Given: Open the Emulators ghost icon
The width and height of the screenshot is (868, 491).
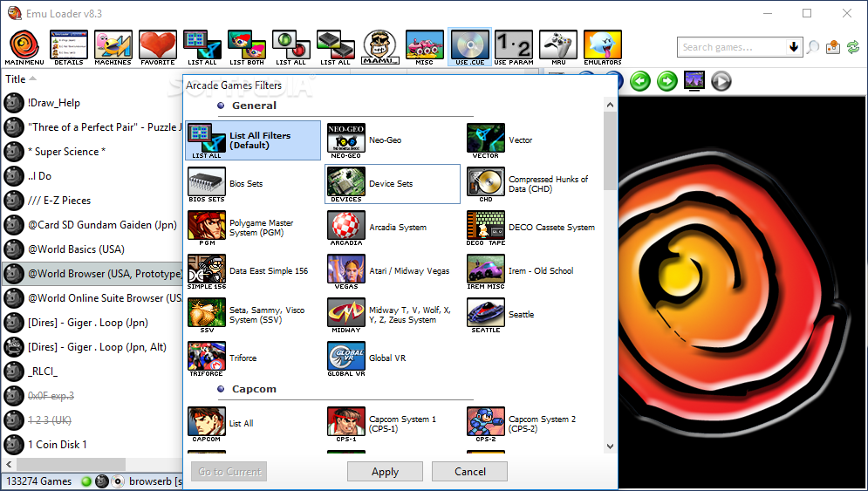Looking at the screenshot, I should pyautogui.click(x=603, y=48).
